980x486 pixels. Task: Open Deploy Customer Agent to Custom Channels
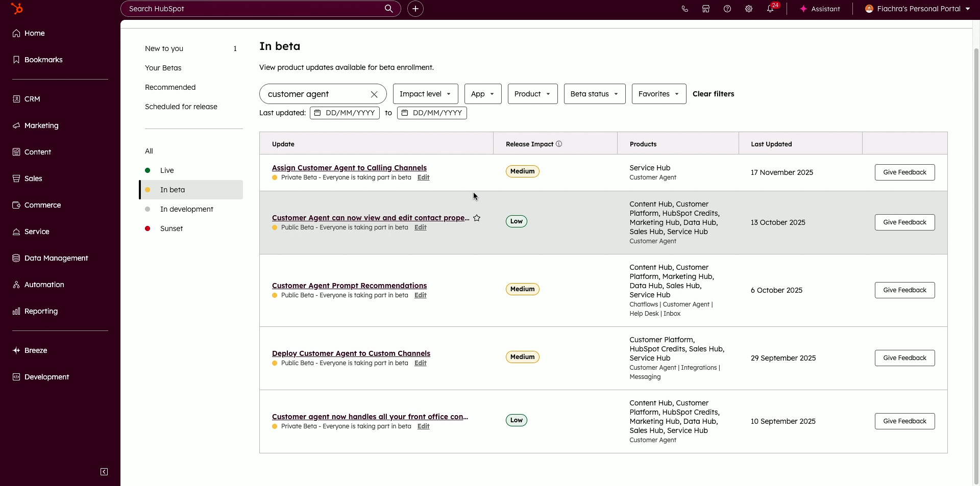(x=351, y=353)
